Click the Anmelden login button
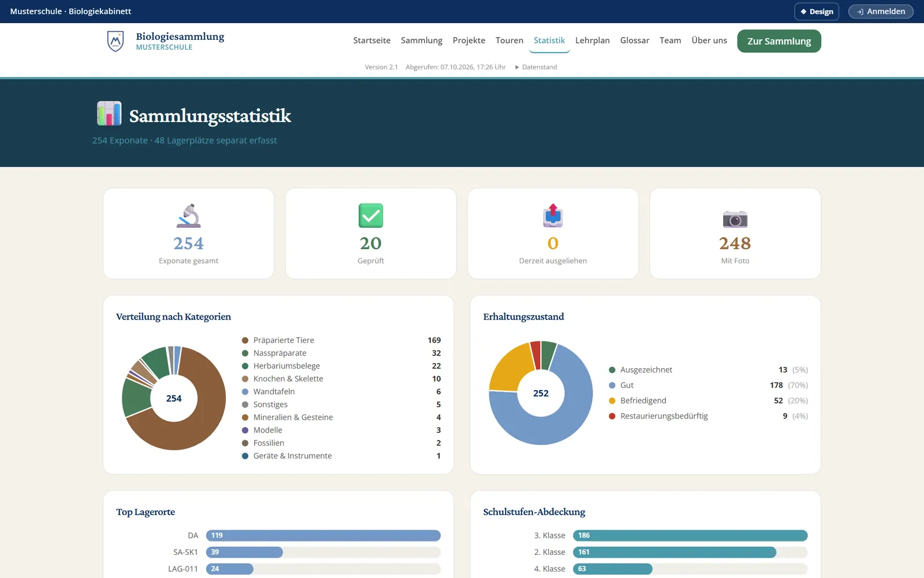Screen dimensions: 924x578 (x=881, y=12)
